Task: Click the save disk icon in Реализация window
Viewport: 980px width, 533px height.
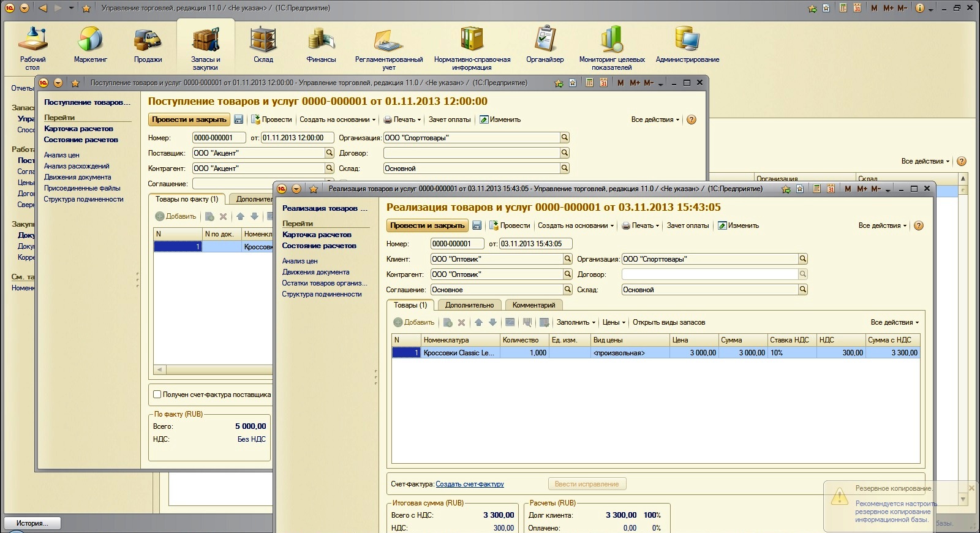Action: point(477,225)
